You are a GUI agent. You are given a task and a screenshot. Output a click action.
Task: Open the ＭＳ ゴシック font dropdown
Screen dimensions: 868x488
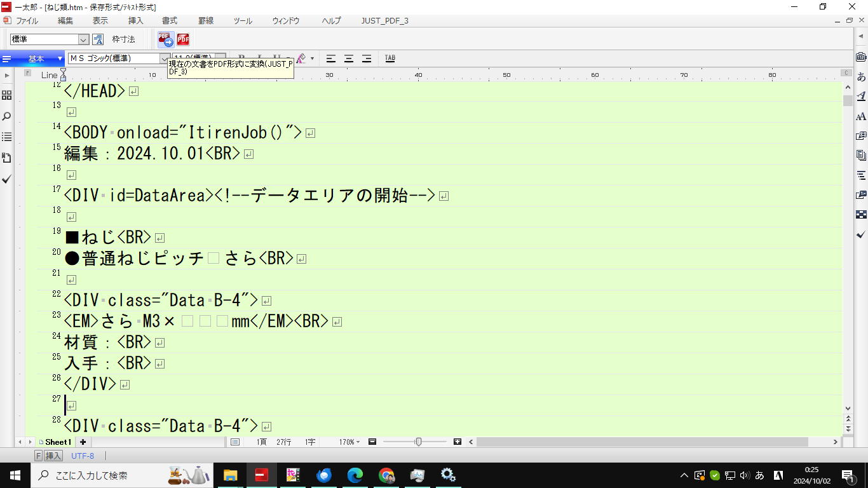tap(165, 58)
